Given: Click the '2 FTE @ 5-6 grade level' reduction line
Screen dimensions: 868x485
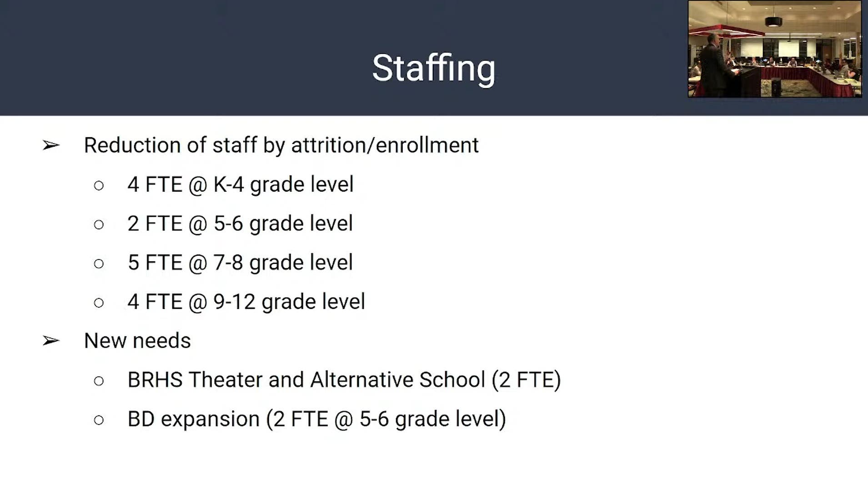Looking at the screenshot, I should click(240, 224).
